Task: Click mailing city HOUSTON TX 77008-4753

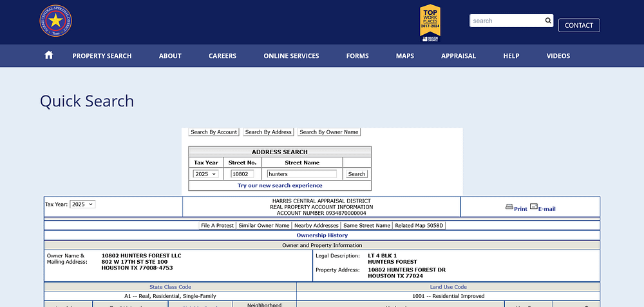Action: [137, 268]
